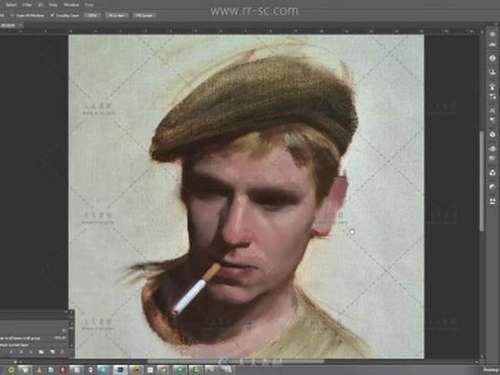Open the triangular three-circle panel icon in right dock
The width and height of the screenshot is (500, 375).
pos(493,172)
